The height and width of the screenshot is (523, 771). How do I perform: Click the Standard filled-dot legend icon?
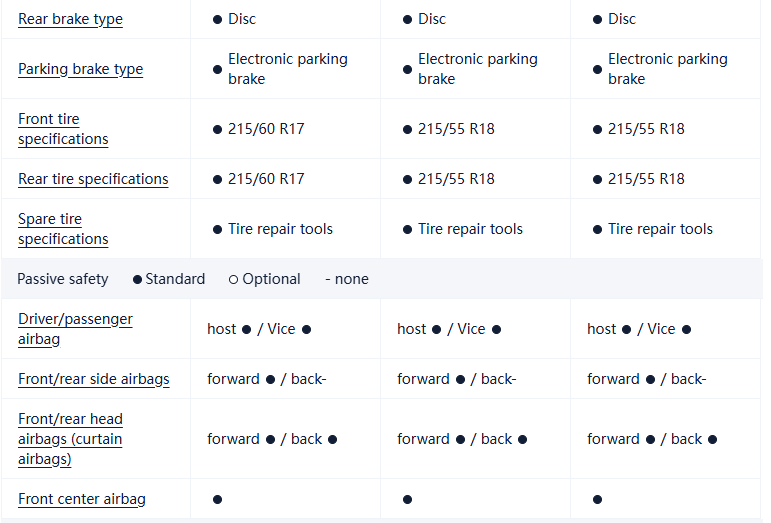(x=137, y=279)
